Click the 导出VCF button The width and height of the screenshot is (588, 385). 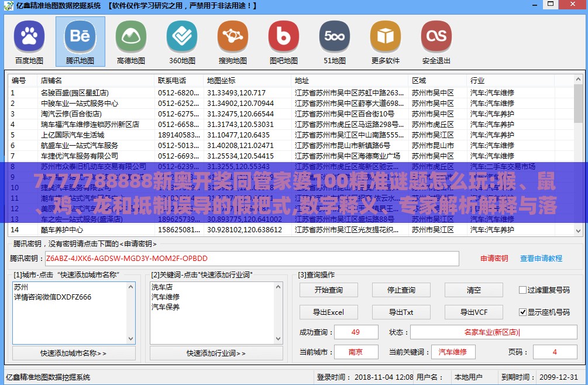(474, 312)
